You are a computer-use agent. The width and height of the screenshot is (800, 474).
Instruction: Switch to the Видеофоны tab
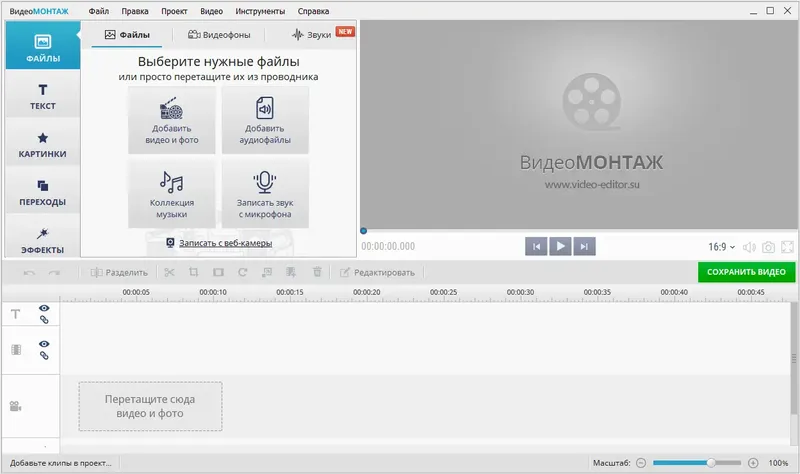pyautogui.click(x=219, y=35)
